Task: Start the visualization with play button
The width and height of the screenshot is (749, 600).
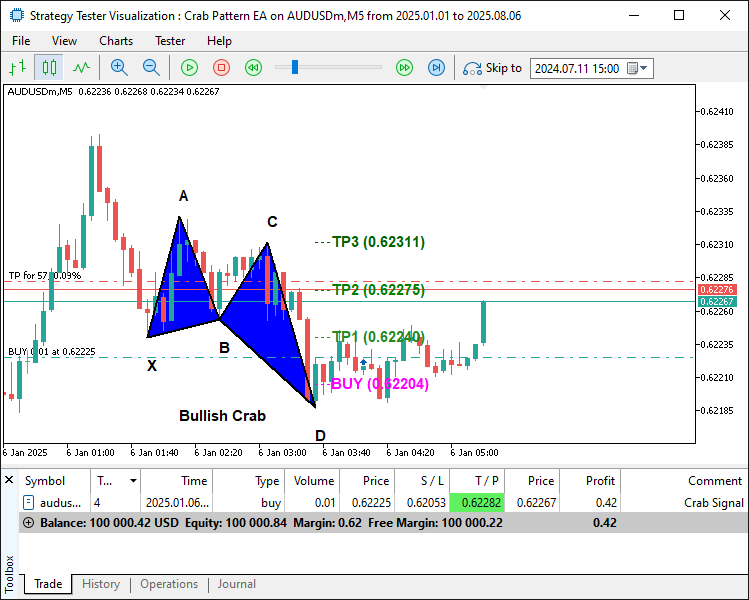Action: 189,68
